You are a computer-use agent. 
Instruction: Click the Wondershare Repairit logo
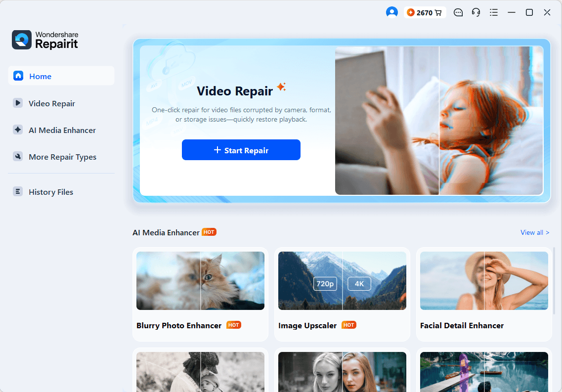pyautogui.click(x=45, y=40)
